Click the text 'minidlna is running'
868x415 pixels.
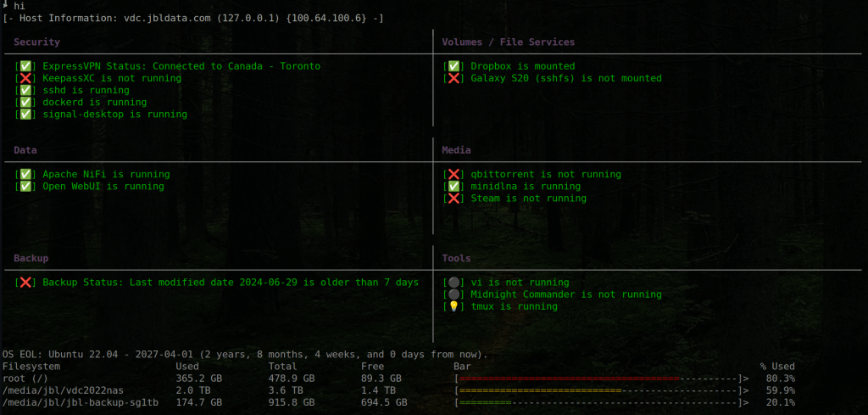(526, 186)
